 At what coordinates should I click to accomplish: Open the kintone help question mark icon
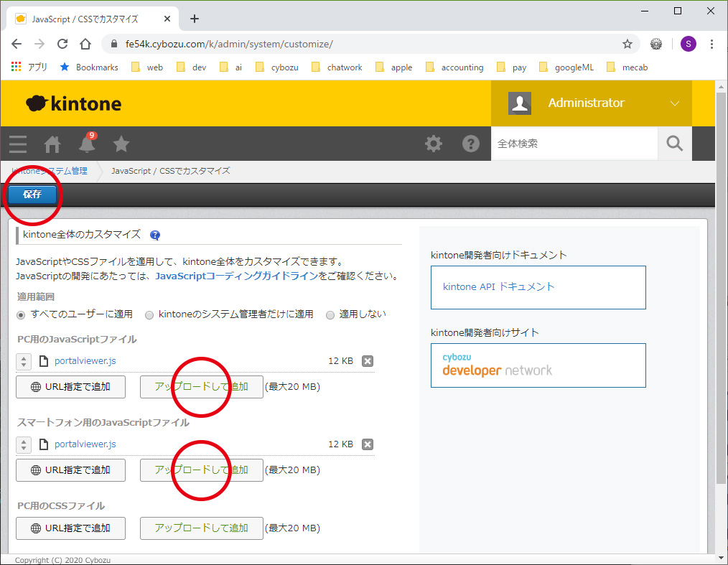coord(471,144)
